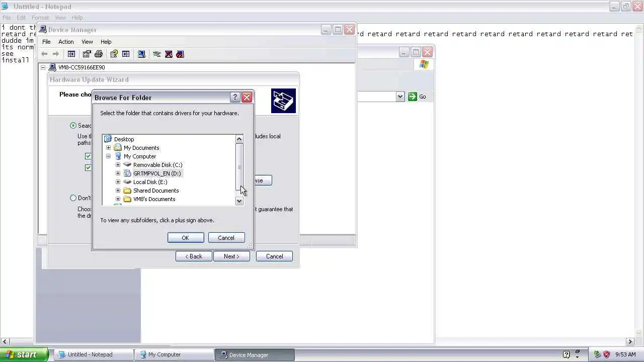Click Safely Remove Hardware tray icon

pyautogui.click(x=597, y=354)
